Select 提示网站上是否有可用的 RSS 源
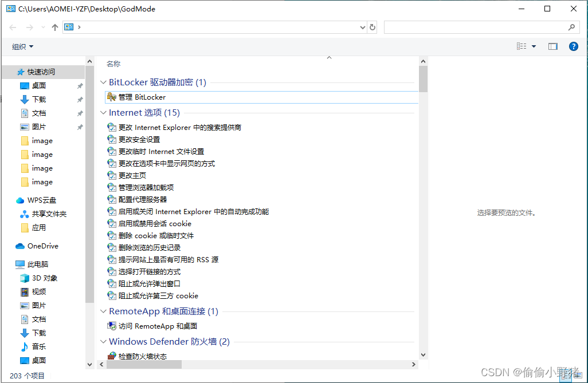The height and width of the screenshot is (383, 588). tap(168, 260)
